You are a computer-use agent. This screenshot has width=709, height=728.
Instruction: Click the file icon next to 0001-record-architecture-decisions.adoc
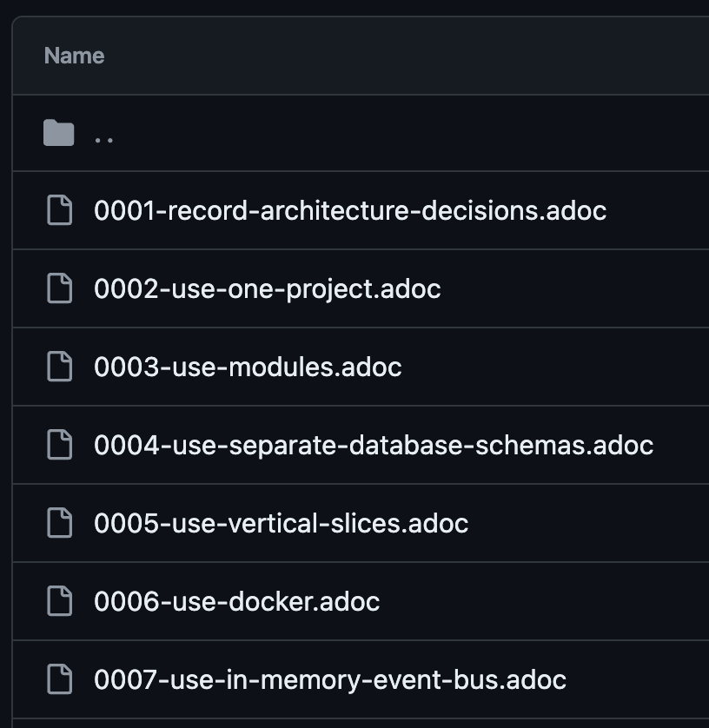coord(59,210)
